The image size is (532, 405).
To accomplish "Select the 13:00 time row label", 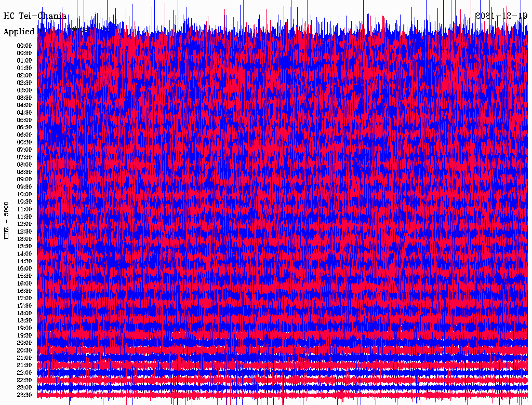I will pyautogui.click(x=24, y=239).
